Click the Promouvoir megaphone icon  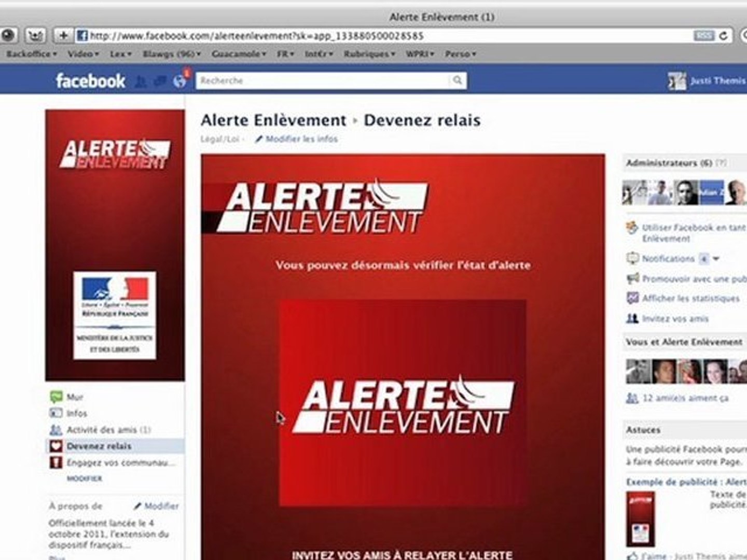coord(632,279)
